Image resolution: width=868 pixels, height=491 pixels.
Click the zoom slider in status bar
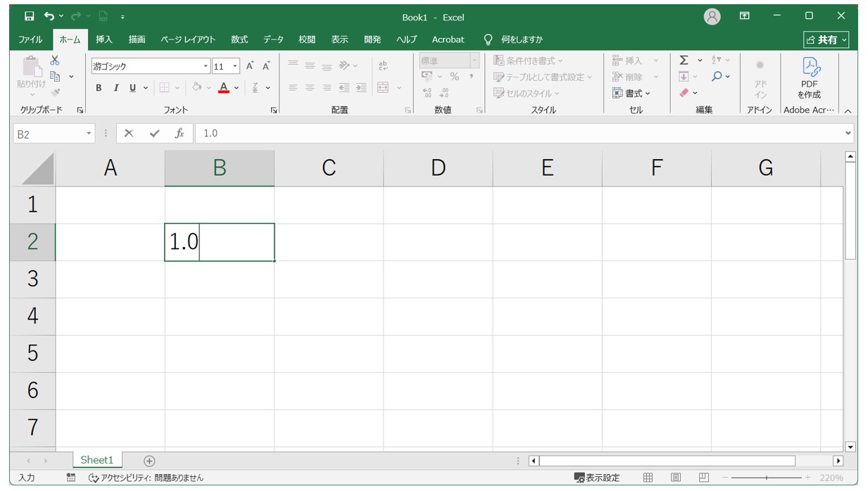(x=767, y=478)
